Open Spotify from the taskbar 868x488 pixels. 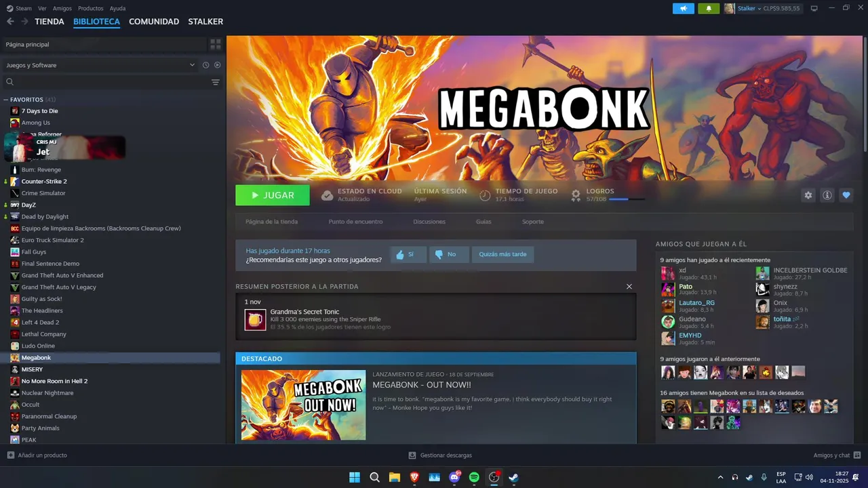474,477
